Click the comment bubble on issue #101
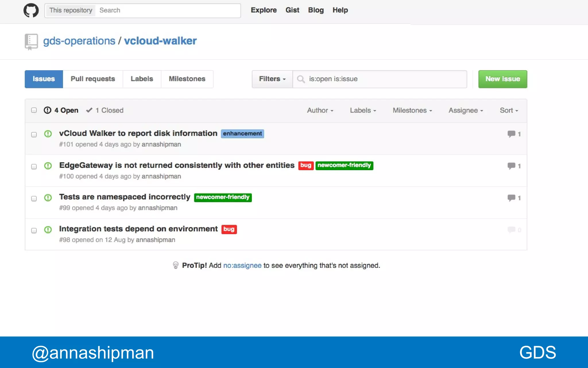Screen dimensions: 588x368 (x=511, y=134)
